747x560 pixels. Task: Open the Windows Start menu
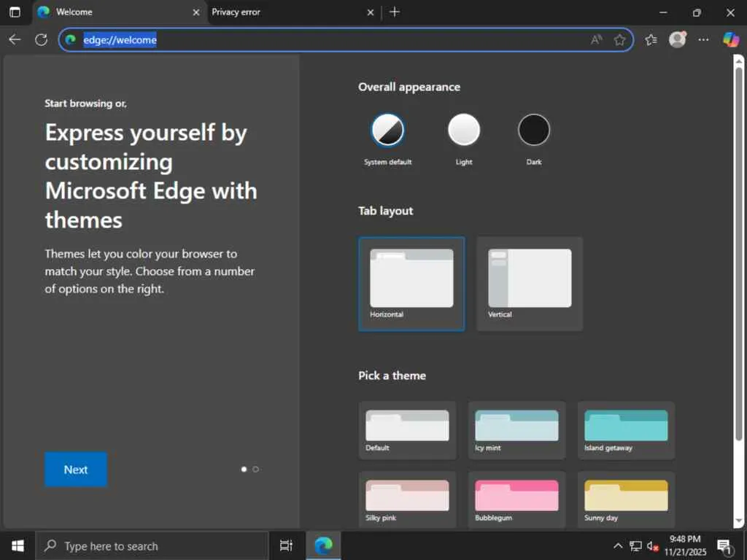[x=18, y=545]
